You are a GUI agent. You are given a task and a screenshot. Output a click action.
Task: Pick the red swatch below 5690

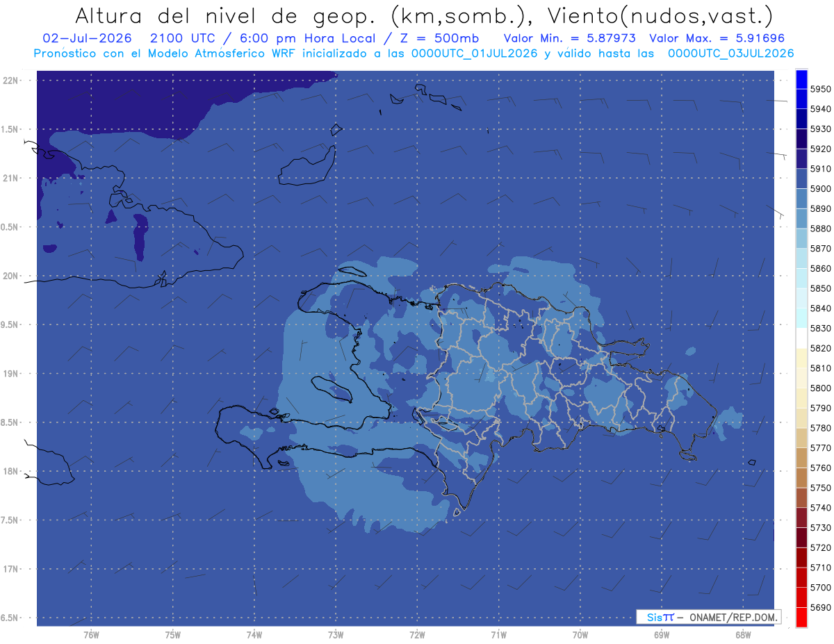(x=801, y=617)
